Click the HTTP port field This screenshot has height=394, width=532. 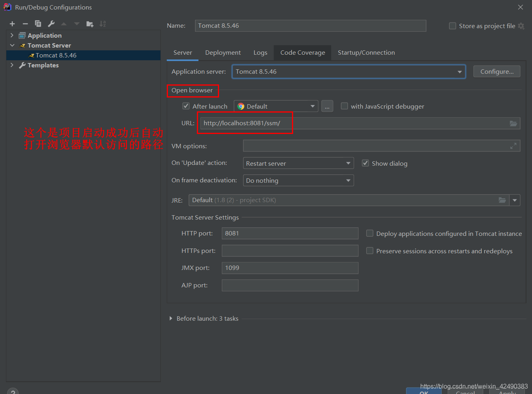coord(290,233)
